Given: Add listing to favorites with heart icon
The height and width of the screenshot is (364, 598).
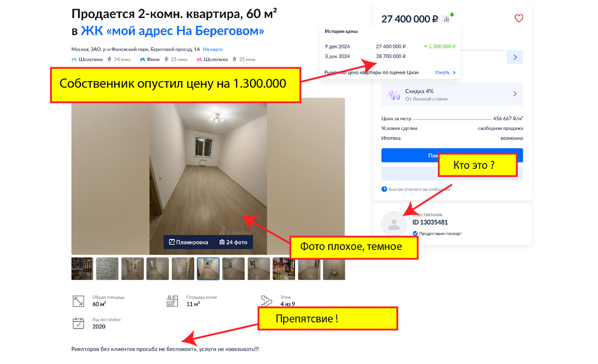Looking at the screenshot, I should click(519, 18).
